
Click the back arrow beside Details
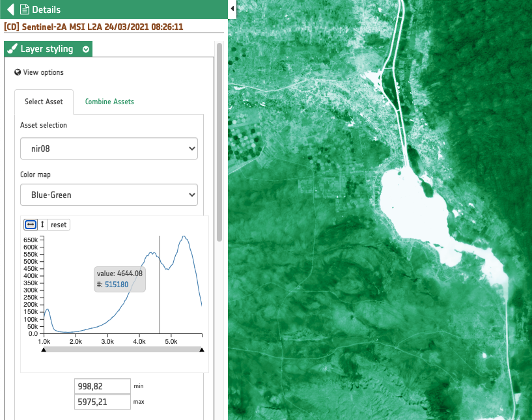pyautogui.click(x=10, y=10)
